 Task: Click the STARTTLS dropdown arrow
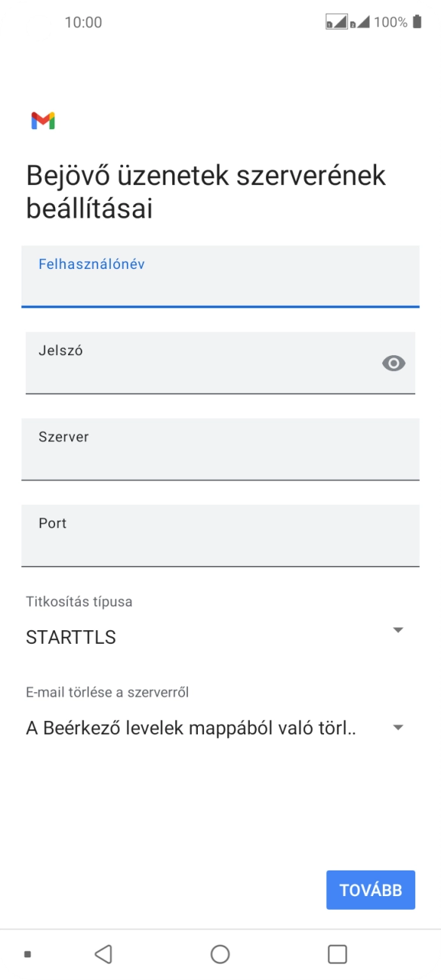click(x=398, y=629)
